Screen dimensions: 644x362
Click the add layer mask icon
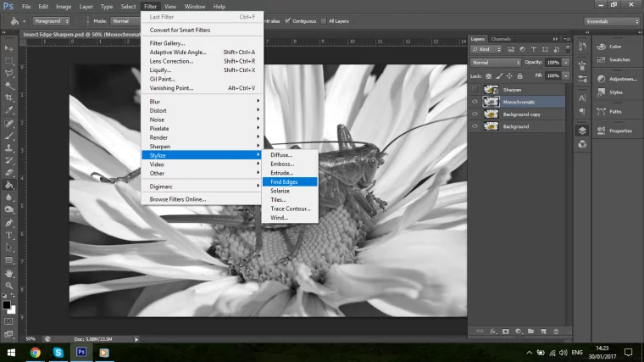pos(506,331)
